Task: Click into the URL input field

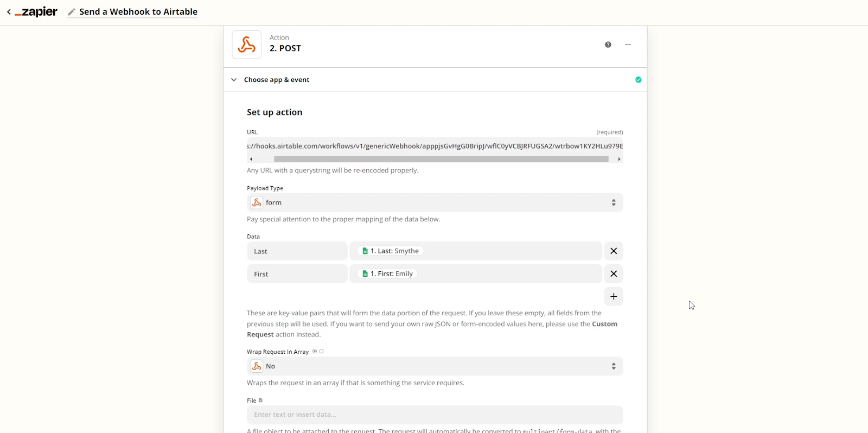Action: [435, 146]
